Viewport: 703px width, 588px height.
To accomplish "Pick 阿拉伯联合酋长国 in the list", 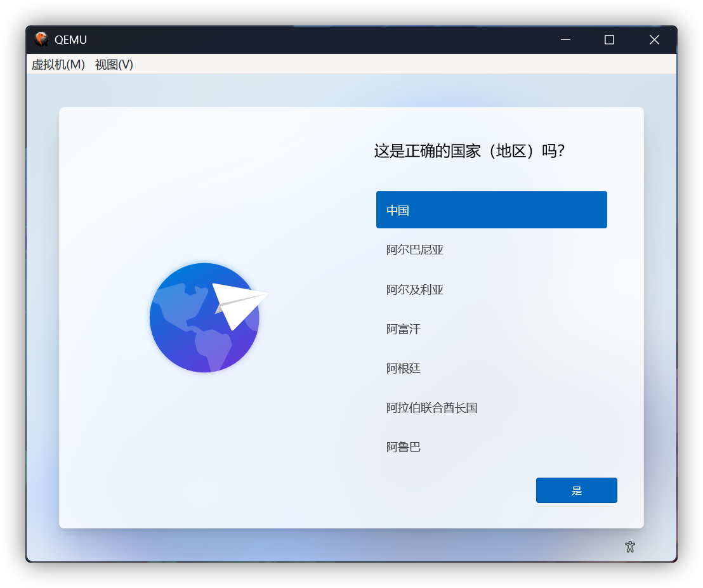I will point(491,408).
